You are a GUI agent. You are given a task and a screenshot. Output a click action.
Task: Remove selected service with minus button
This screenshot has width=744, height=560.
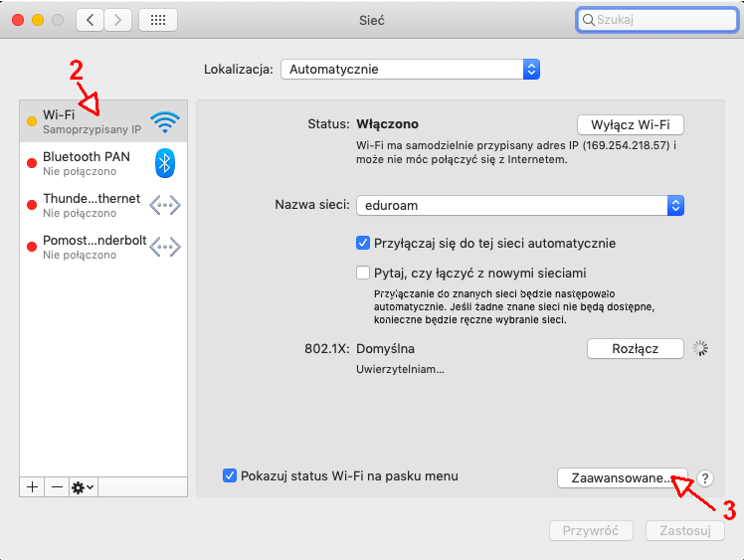(57, 486)
